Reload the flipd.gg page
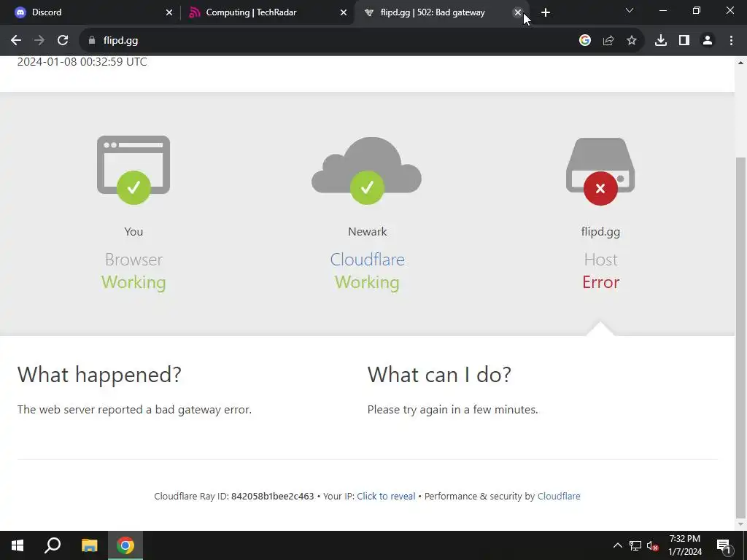Screen dimensions: 747x560 (63, 41)
